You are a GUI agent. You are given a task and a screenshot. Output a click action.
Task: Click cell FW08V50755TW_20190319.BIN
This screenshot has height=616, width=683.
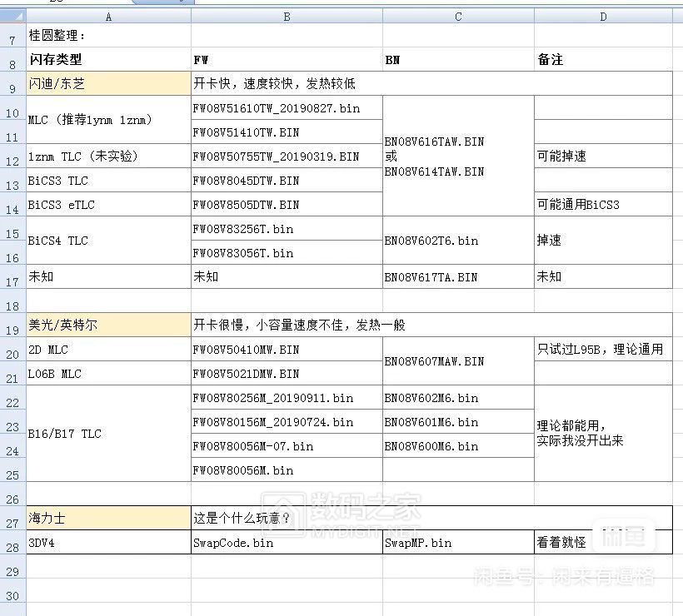[x=287, y=156]
